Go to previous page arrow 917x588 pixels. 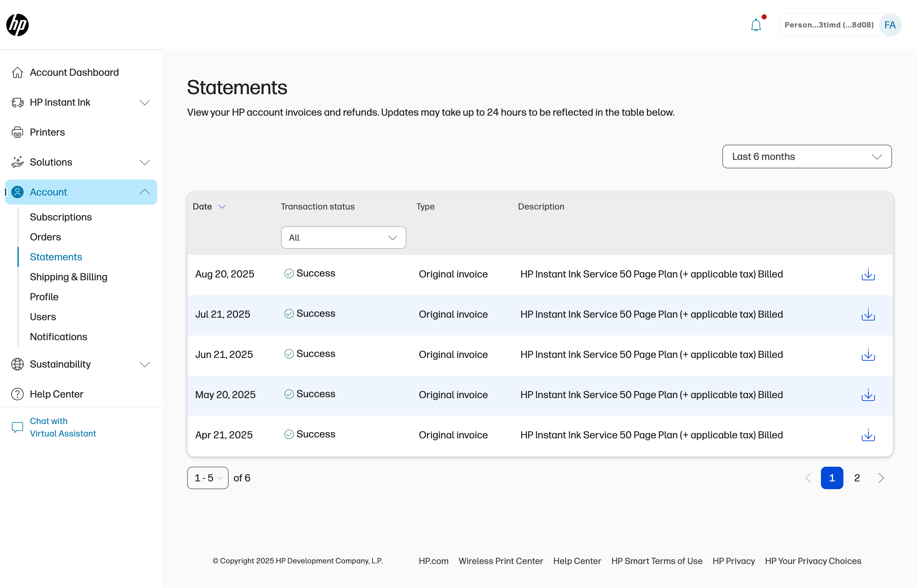pyautogui.click(x=808, y=478)
